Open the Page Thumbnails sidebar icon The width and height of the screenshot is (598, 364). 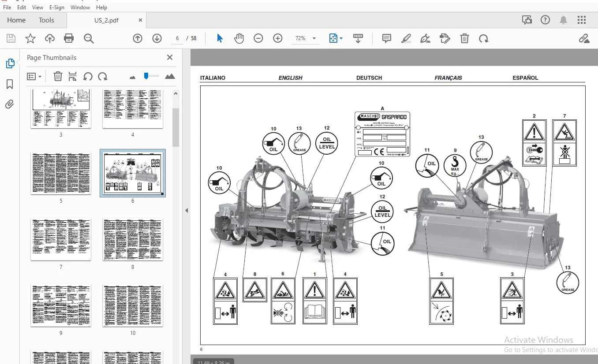(x=10, y=64)
